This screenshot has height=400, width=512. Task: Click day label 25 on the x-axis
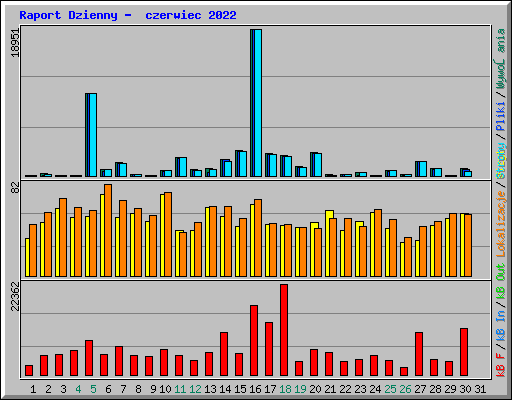click(x=390, y=389)
